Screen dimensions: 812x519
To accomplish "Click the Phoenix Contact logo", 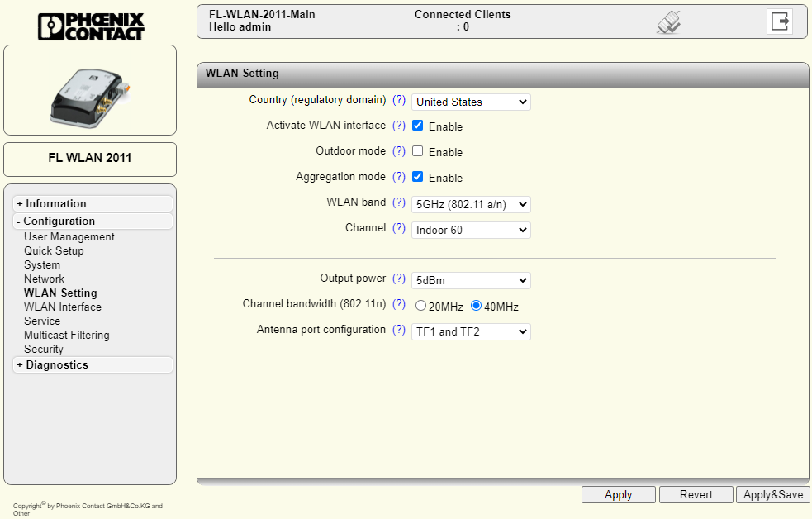I will (x=91, y=26).
